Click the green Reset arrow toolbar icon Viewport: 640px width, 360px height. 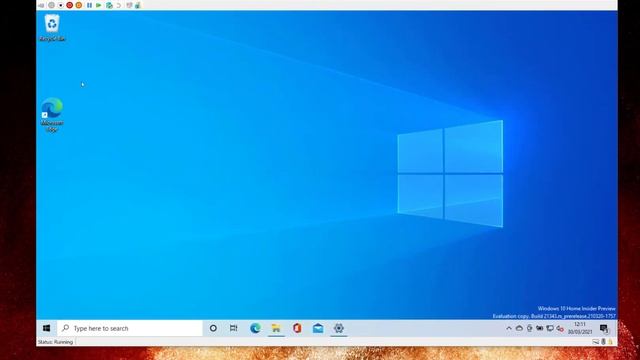pyautogui.click(x=99, y=5)
